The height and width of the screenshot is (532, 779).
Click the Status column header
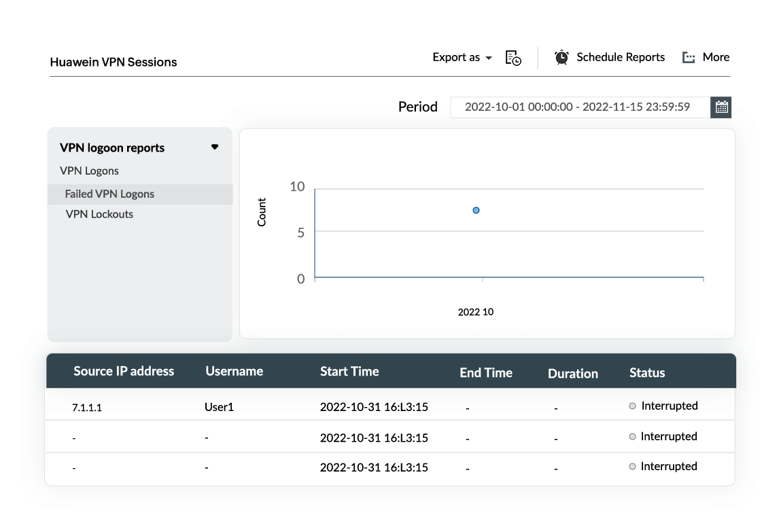(x=646, y=372)
